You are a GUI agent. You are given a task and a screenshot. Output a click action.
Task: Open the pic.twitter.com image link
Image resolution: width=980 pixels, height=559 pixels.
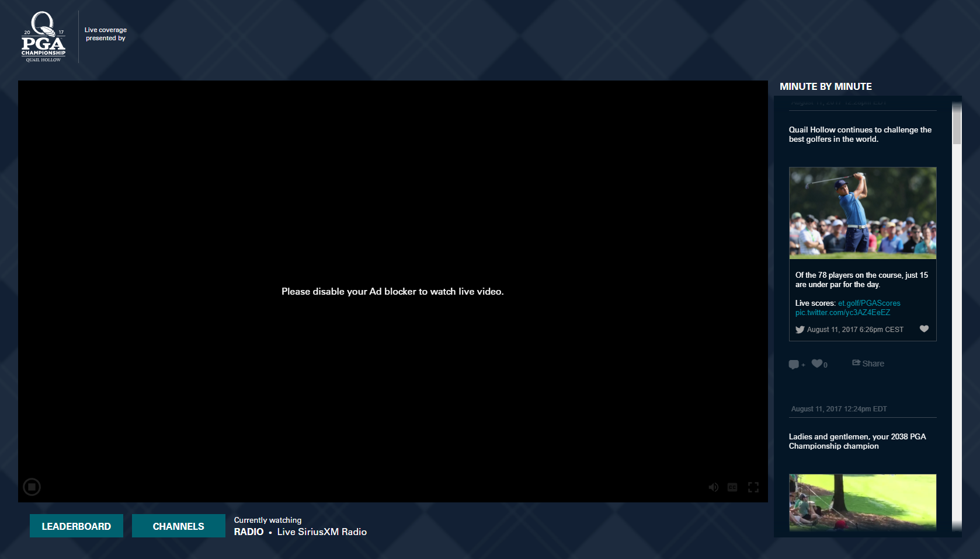click(x=842, y=312)
